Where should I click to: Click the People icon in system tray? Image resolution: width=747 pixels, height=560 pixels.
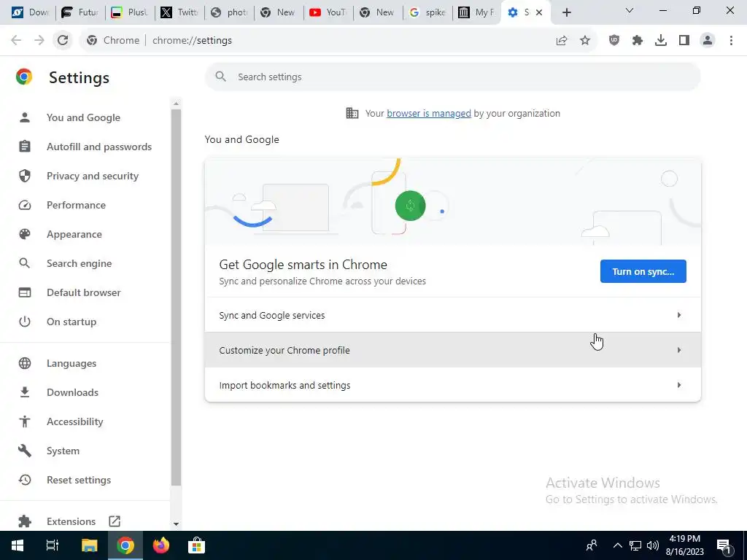click(x=592, y=545)
